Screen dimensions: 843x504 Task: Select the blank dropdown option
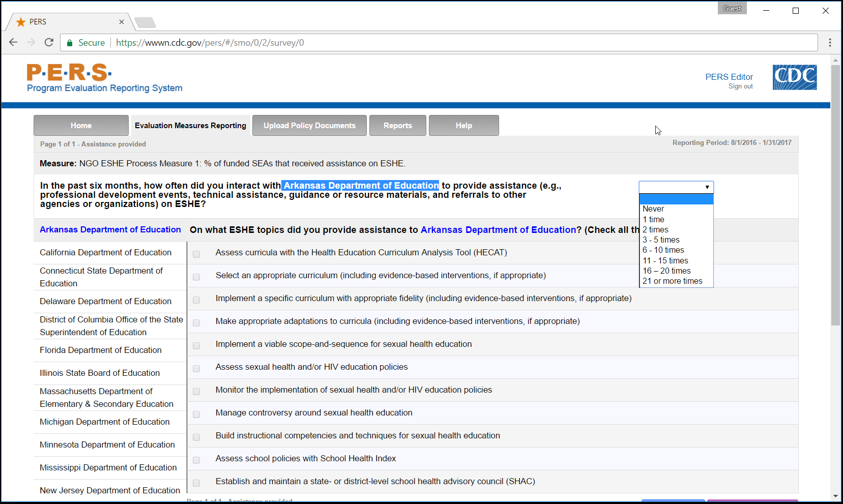(x=676, y=199)
